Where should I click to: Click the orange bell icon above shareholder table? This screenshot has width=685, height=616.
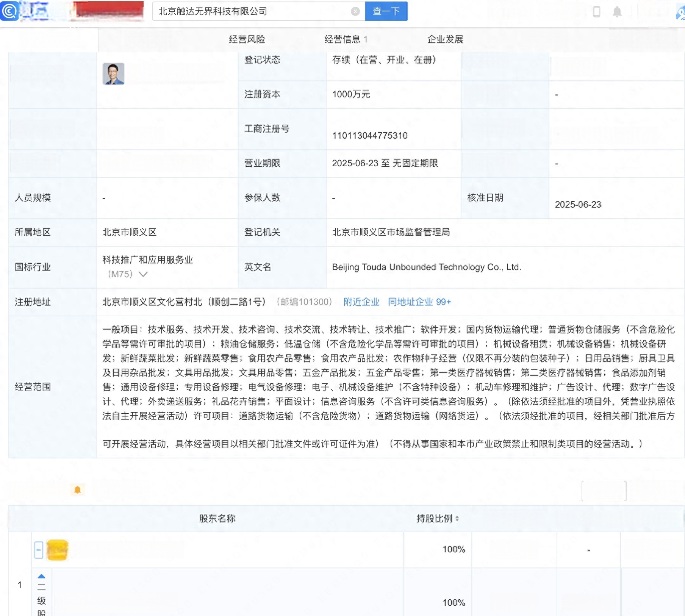click(77, 490)
